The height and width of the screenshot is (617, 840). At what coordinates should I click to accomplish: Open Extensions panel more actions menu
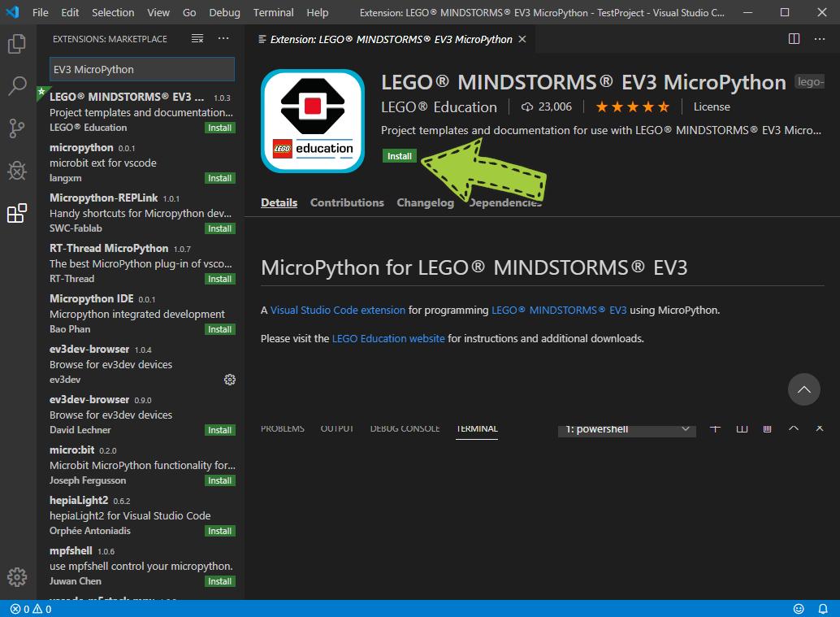pos(223,38)
